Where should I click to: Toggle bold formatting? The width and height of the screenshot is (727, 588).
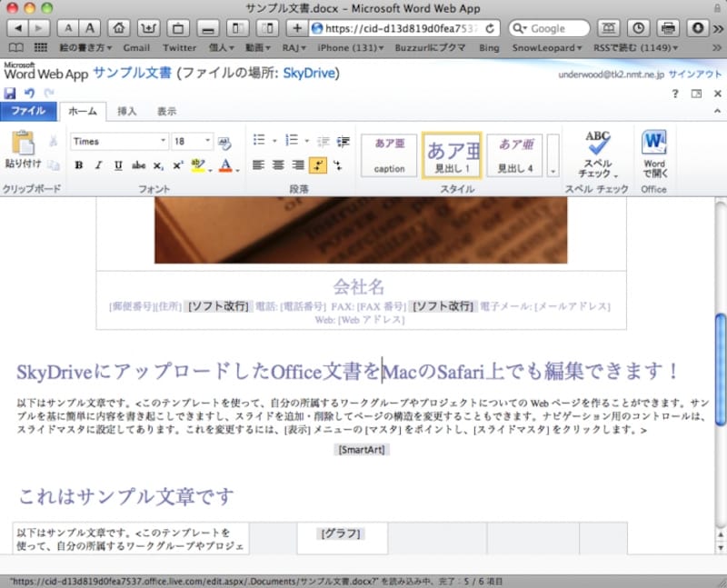coord(78,165)
